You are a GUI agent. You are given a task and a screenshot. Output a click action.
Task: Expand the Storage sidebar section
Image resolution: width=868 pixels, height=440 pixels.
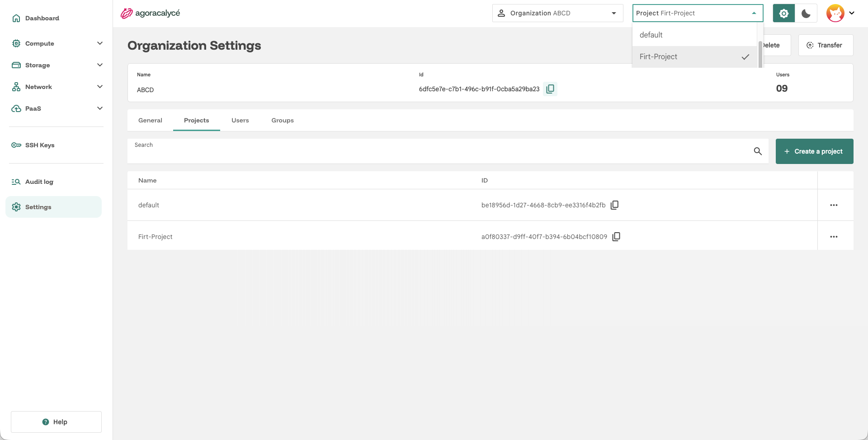pos(57,65)
